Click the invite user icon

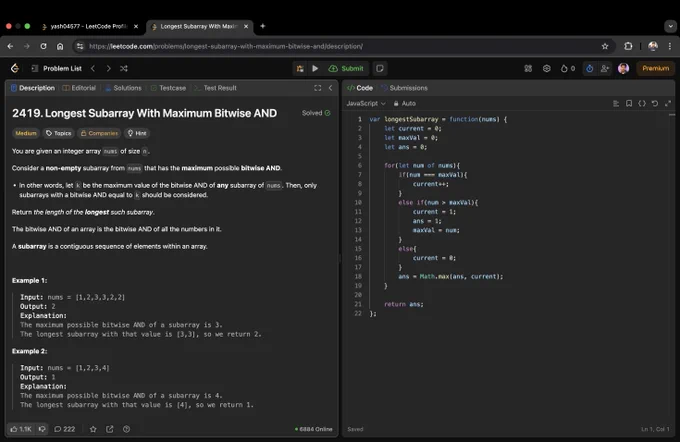605,69
